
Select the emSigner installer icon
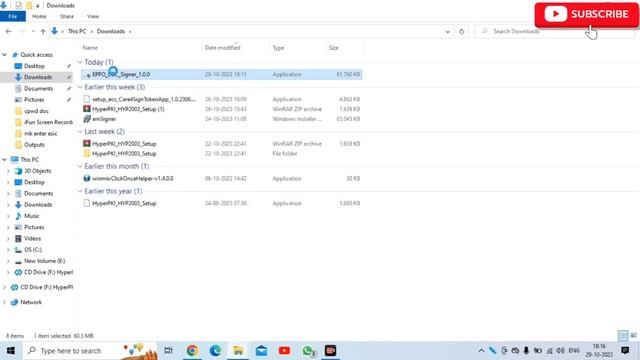[x=87, y=119]
